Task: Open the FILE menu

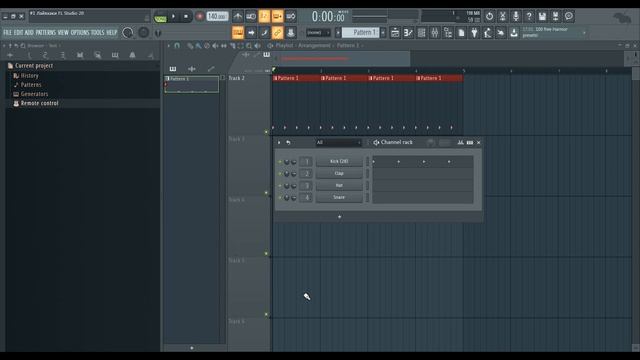Action: [x=7, y=33]
